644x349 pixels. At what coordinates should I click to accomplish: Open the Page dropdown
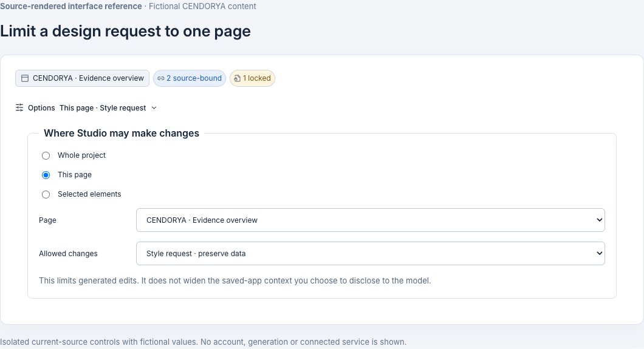click(x=371, y=220)
